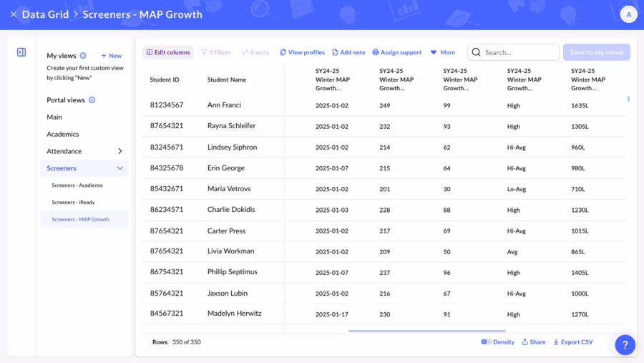Click Assign support button
This screenshot has width=644, height=363.
[396, 52]
